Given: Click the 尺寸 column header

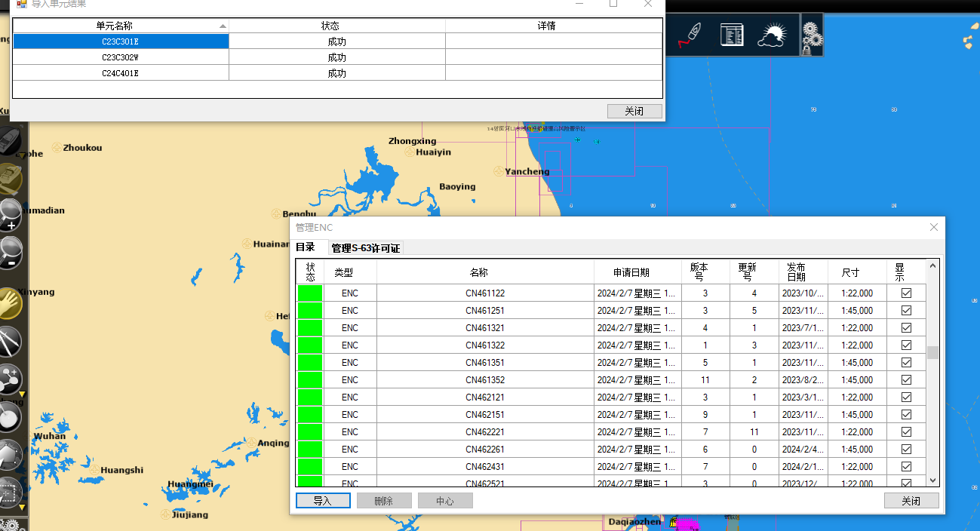Looking at the screenshot, I should 858,272.
